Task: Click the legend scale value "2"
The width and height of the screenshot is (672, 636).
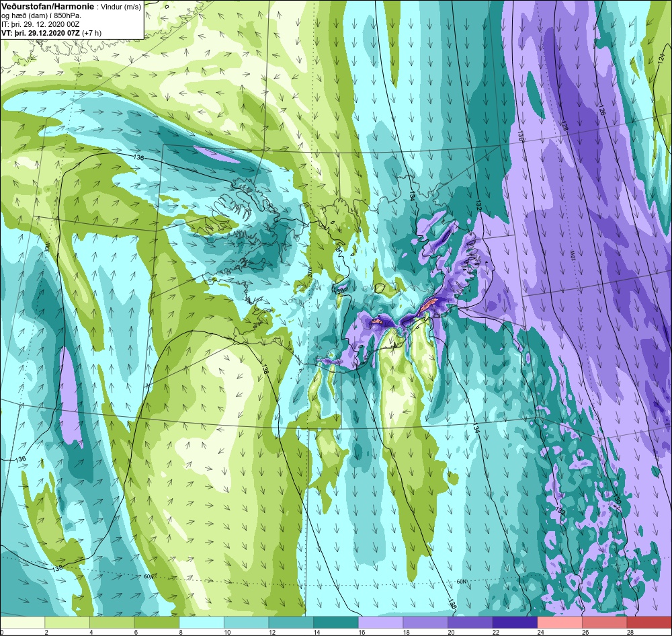Action: point(46,632)
